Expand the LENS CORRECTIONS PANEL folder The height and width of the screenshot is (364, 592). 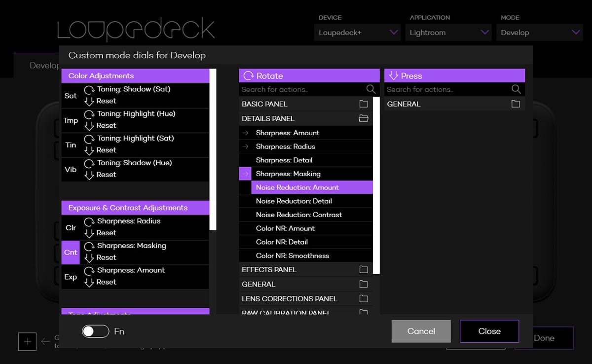click(306, 298)
